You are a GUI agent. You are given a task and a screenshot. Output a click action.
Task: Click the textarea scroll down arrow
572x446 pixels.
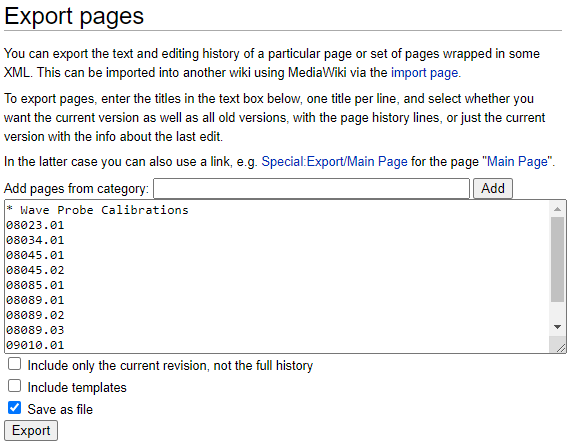pyautogui.click(x=557, y=327)
